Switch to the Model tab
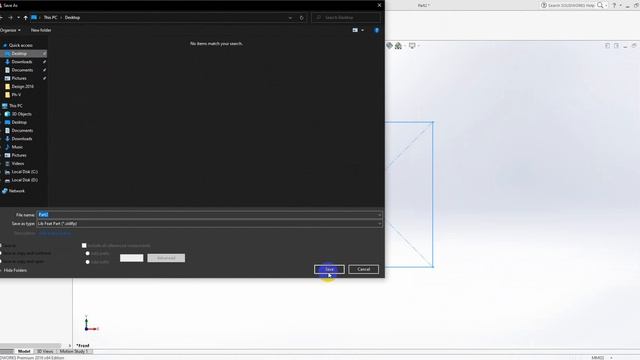This screenshot has width=640, height=360. pos(24,351)
